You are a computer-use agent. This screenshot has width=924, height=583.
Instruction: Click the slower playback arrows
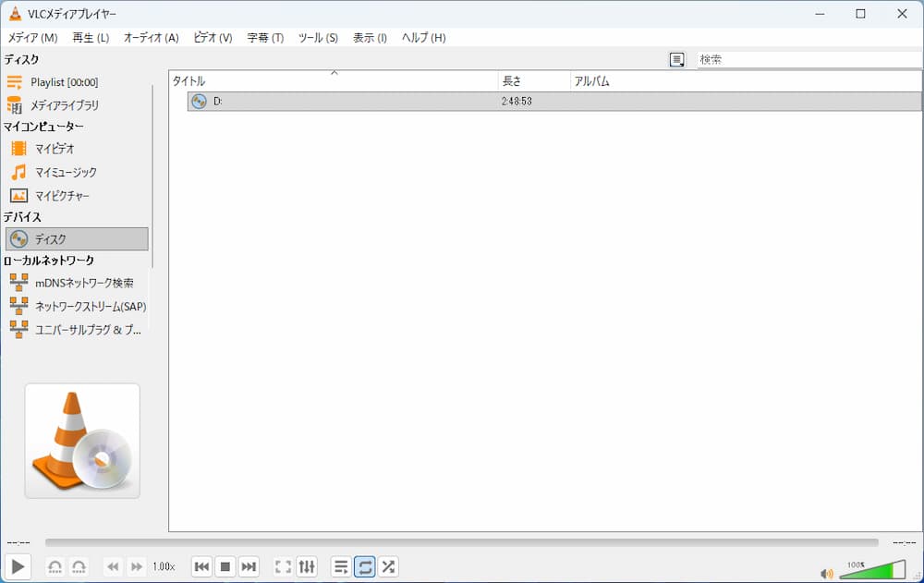[113, 567]
